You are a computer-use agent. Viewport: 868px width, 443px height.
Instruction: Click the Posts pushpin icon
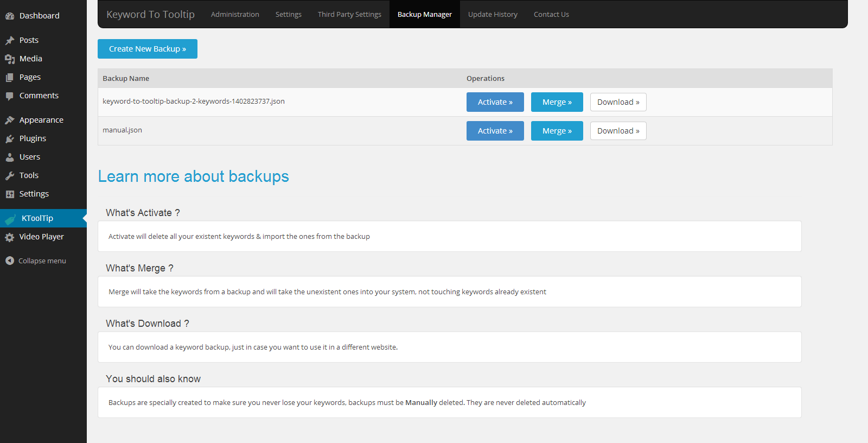(10, 40)
